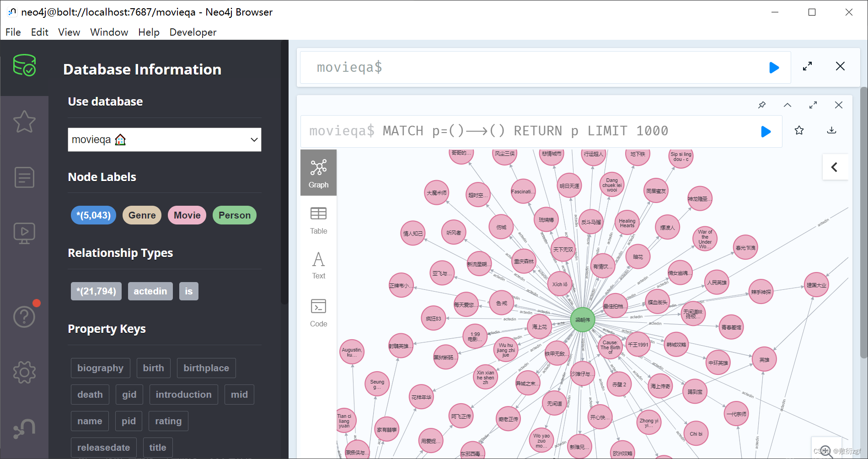
Task: Open the View menu
Action: click(x=69, y=32)
